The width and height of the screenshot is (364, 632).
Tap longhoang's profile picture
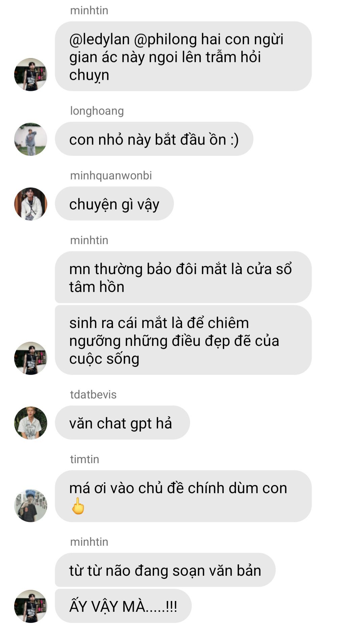[31, 139]
